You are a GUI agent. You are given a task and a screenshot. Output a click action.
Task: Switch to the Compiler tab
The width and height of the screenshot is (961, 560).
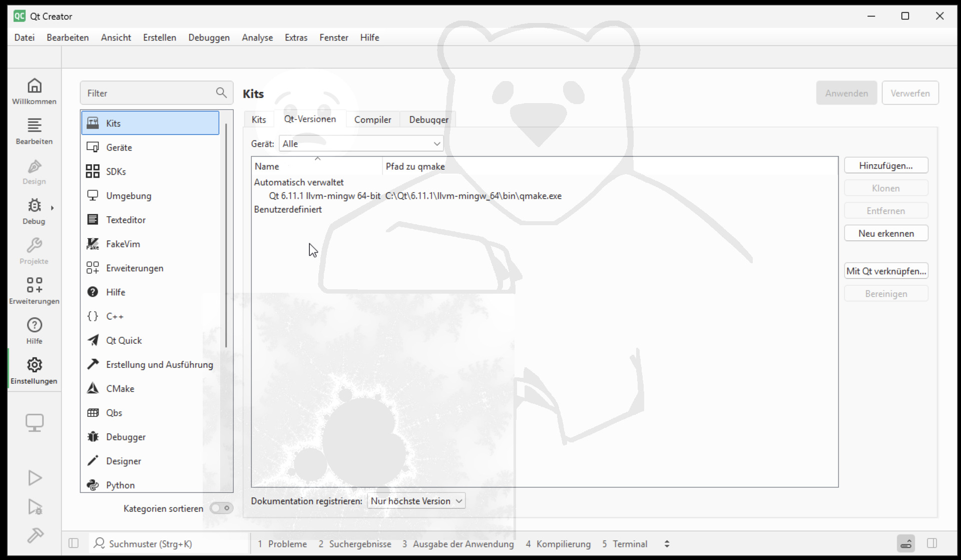pos(373,119)
